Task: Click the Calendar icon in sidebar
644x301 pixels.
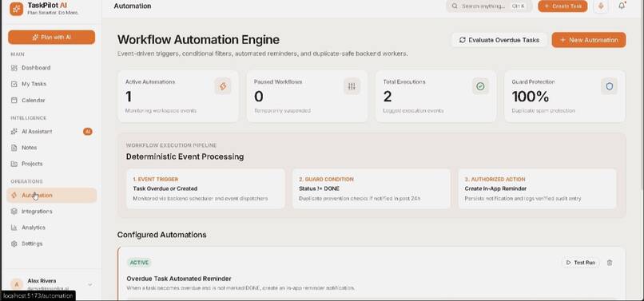Action: 14,100
